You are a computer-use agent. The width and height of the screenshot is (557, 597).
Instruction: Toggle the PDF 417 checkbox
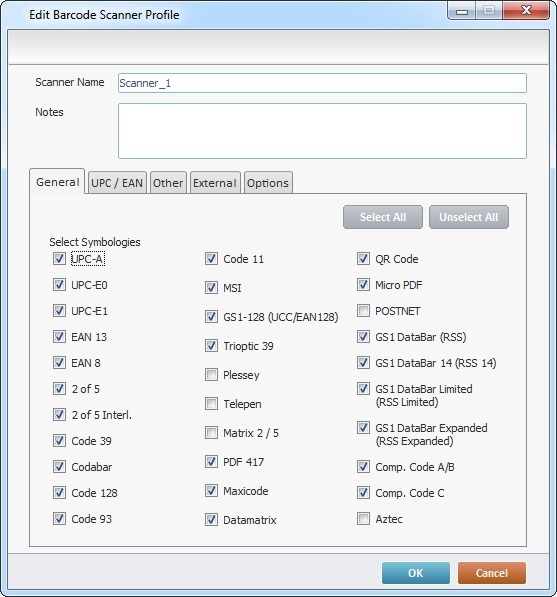coord(211,461)
